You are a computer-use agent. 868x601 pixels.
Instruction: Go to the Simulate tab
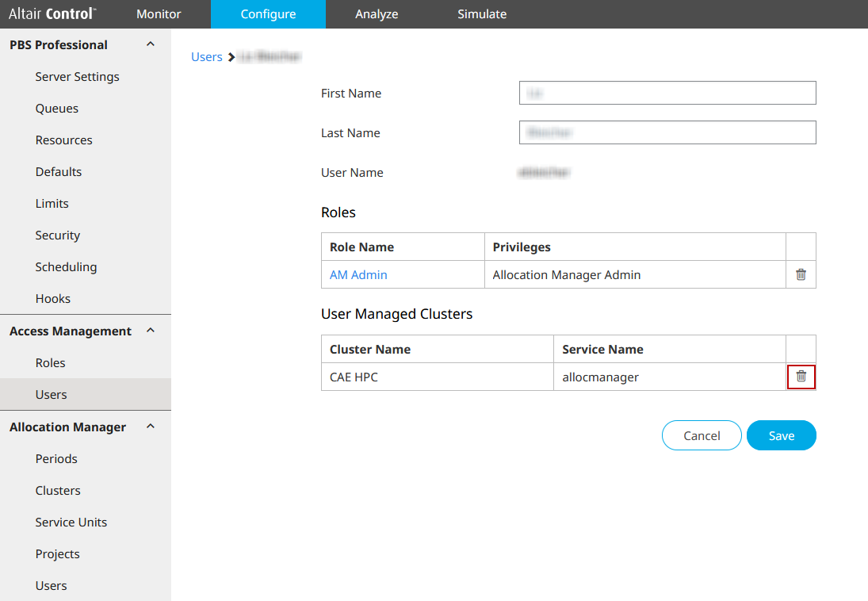click(x=482, y=14)
